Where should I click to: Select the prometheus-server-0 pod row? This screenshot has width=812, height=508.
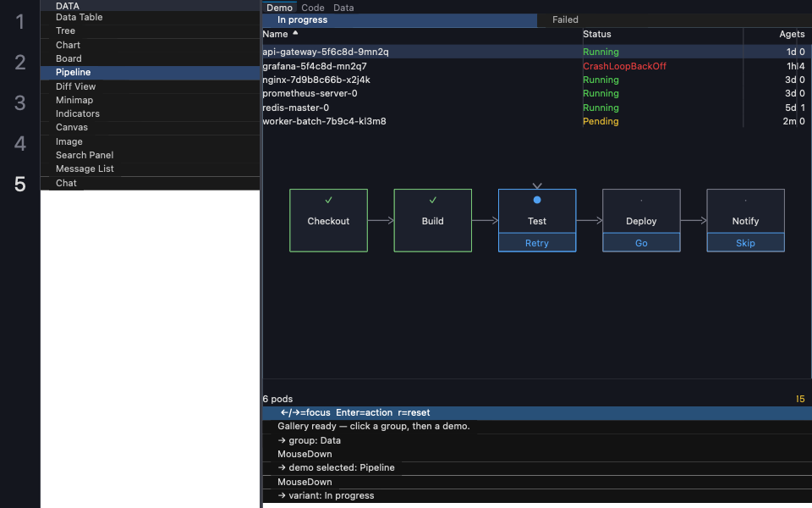(x=536, y=93)
